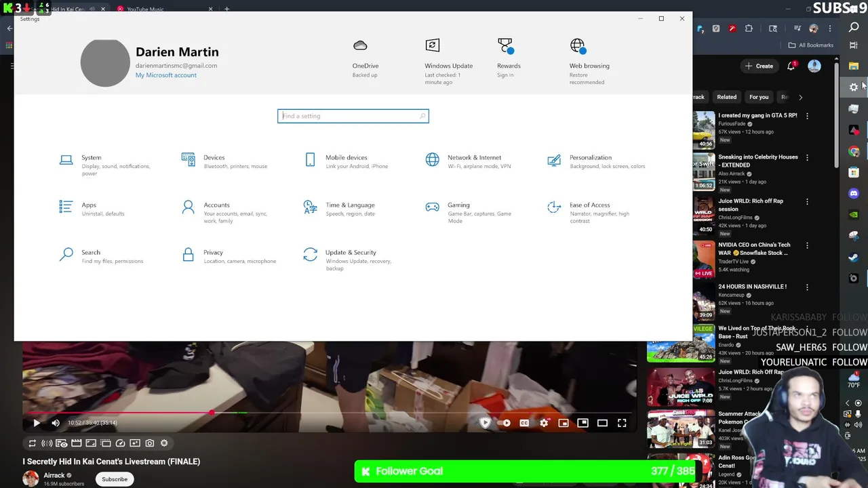Open Personalization settings
This screenshot has height=488, width=868.
point(597,161)
